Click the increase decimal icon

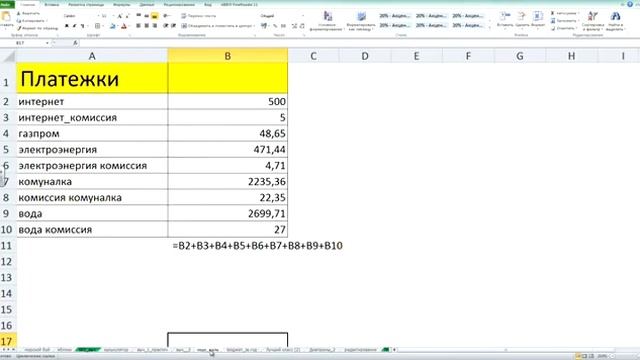point(294,26)
